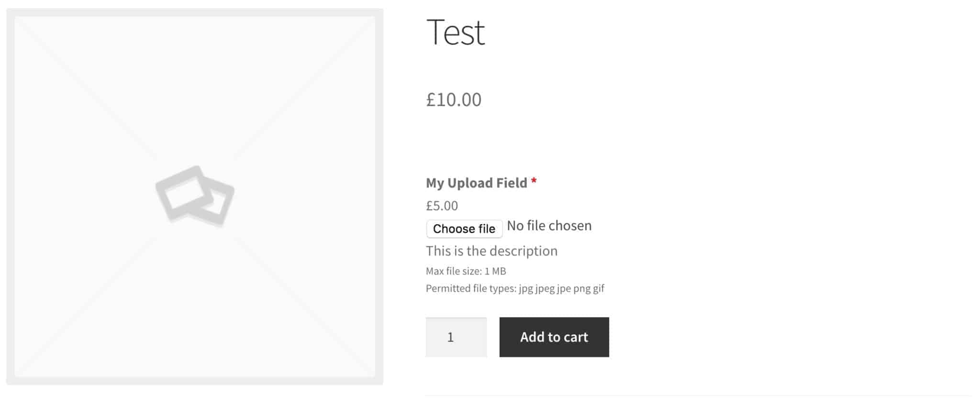Click the Max file size 1 MB text
This screenshot has width=980, height=407.
(465, 271)
